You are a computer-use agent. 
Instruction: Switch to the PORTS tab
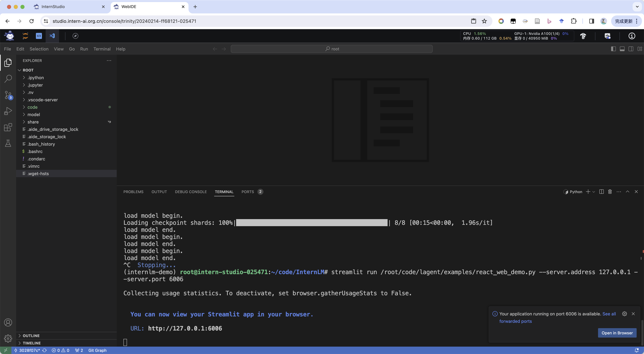(248, 192)
